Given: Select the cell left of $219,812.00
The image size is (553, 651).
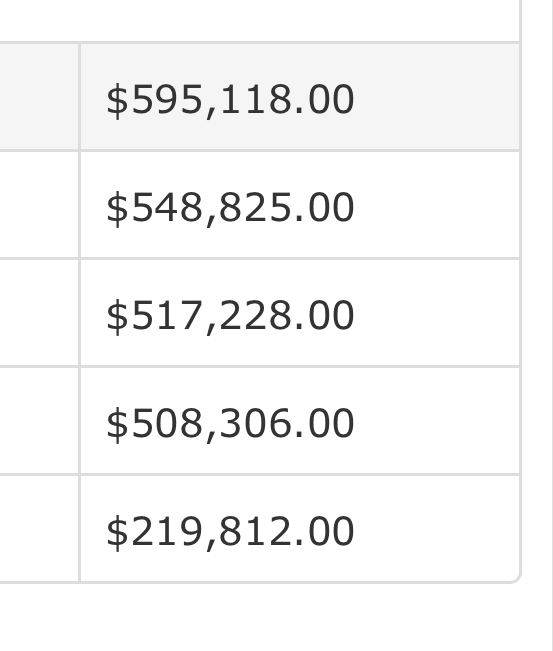Looking at the screenshot, I should click(x=39, y=528).
